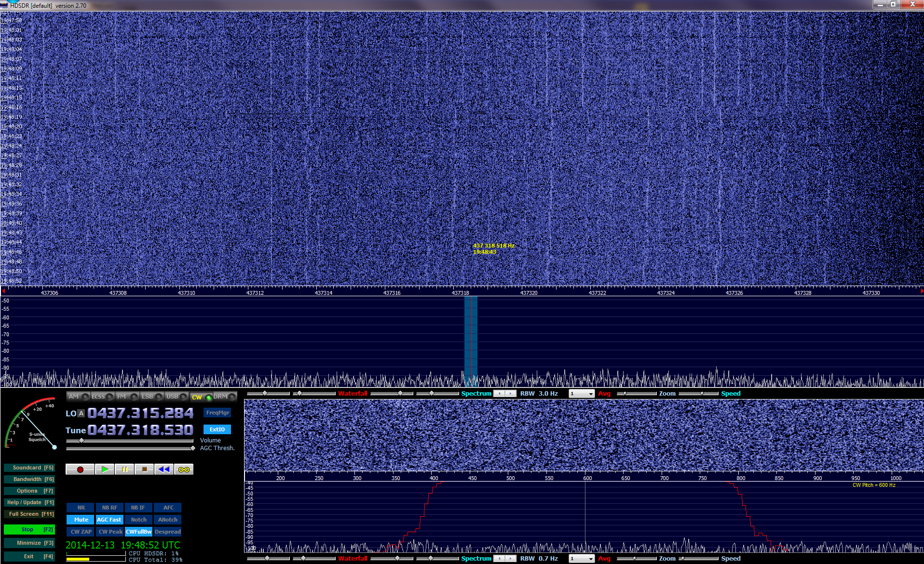Step the upper RBW right arrow
The width and height of the screenshot is (924, 564).
point(510,394)
